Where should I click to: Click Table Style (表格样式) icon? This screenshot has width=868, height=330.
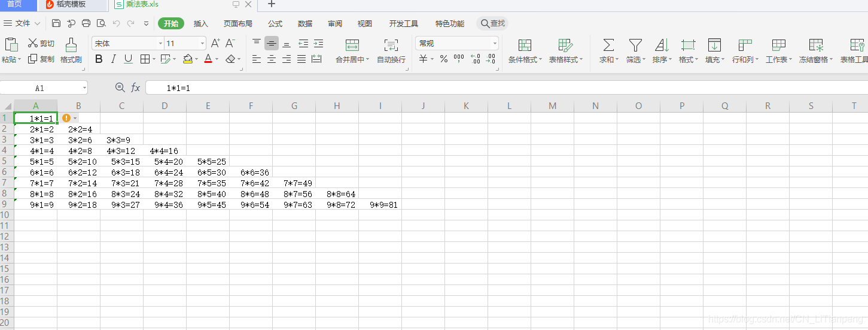coord(565,45)
